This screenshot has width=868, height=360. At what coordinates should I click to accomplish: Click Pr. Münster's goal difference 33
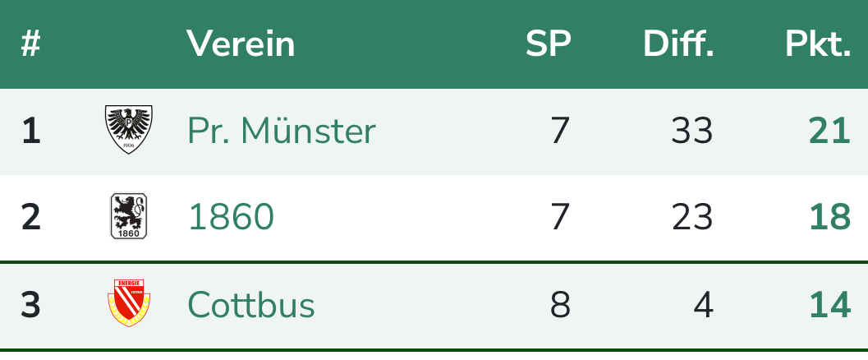(x=691, y=131)
